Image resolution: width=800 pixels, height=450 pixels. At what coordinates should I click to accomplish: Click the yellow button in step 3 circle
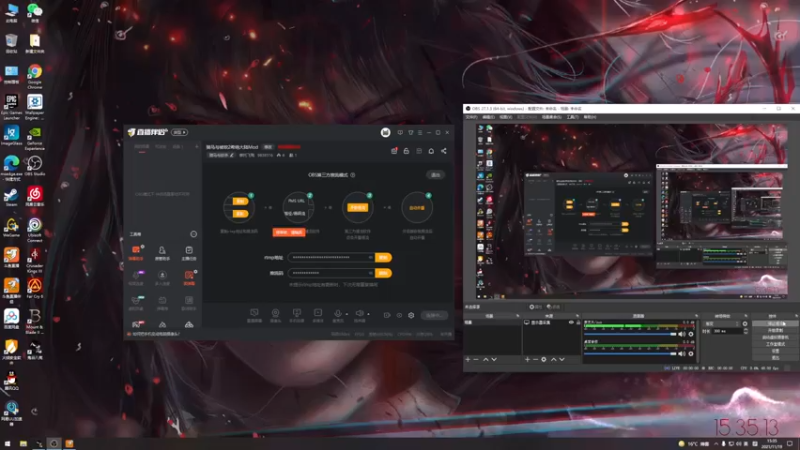click(x=358, y=208)
